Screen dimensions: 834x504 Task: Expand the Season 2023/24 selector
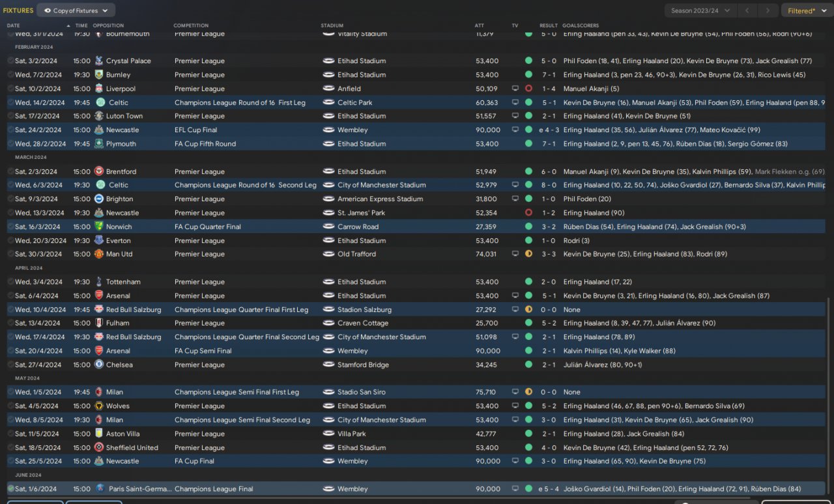point(700,10)
